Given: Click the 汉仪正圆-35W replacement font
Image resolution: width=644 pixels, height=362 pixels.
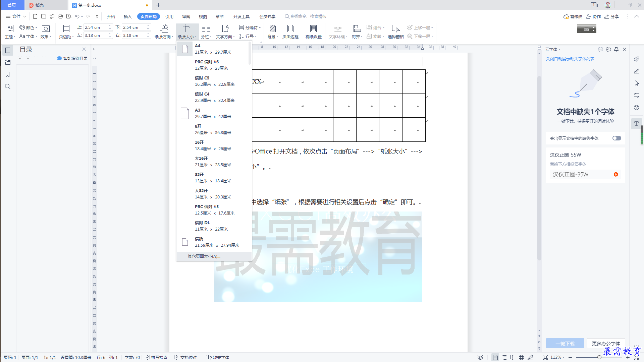Looking at the screenshot, I should pos(585,174).
